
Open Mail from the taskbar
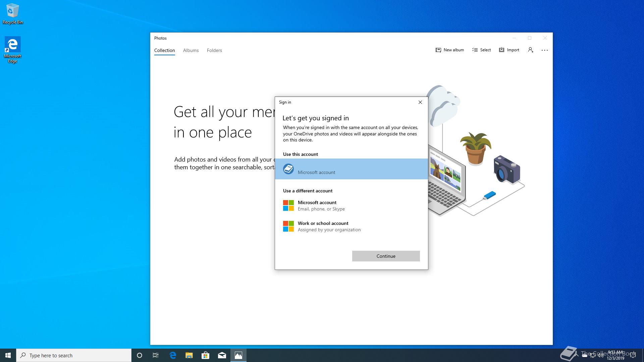pyautogui.click(x=222, y=355)
